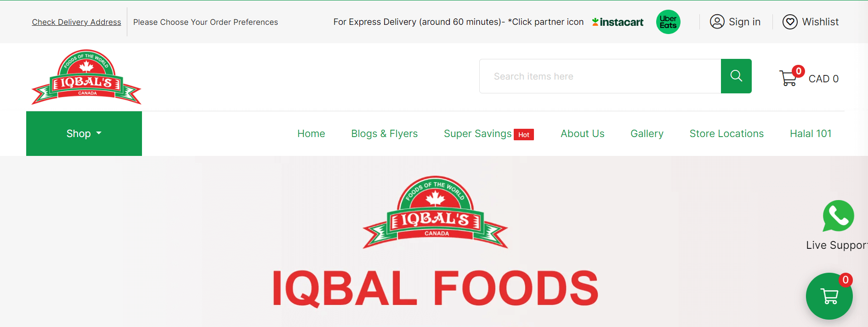Screen dimensions: 868x327
Task: View Store Locations
Action: pyautogui.click(x=726, y=133)
